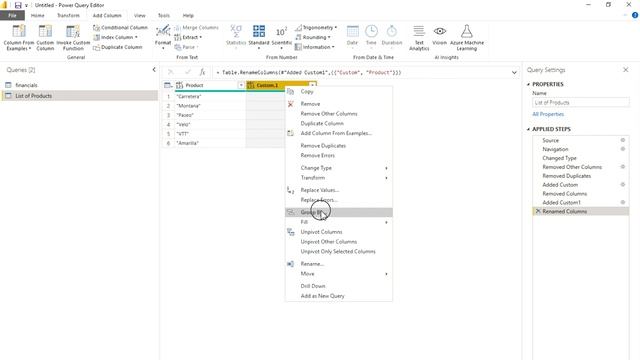Open the Trigonometry dropdown

(316, 27)
